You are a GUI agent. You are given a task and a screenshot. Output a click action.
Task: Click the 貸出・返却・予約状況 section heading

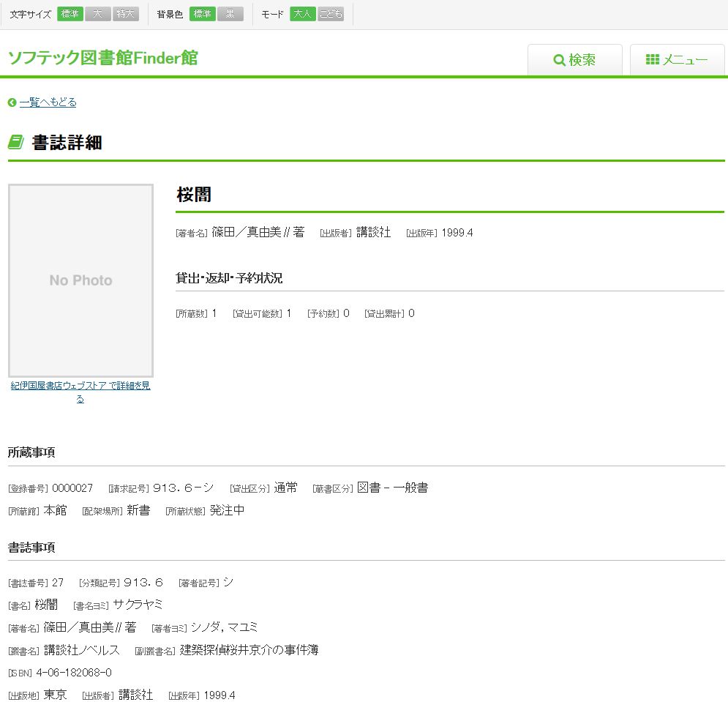[229, 278]
